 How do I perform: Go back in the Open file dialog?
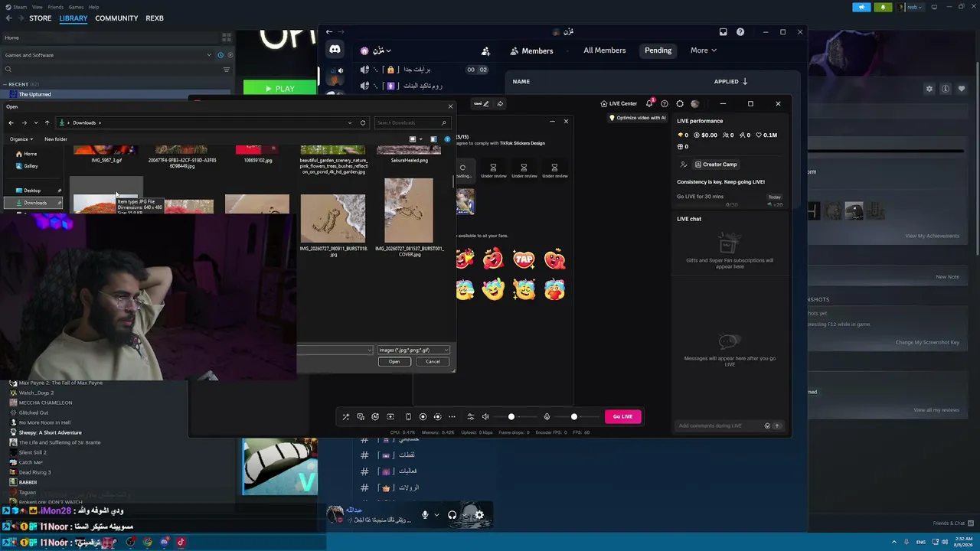point(11,122)
